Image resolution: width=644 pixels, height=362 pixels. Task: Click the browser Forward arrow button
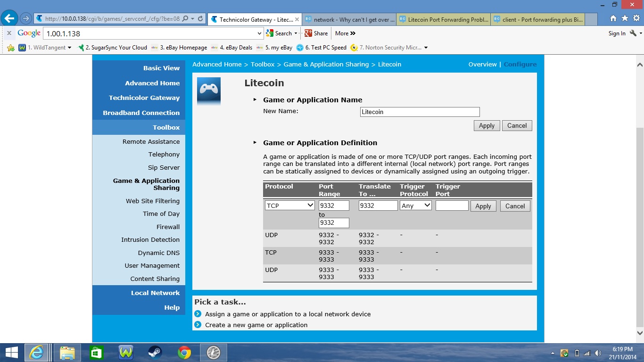tap(26, 18)
